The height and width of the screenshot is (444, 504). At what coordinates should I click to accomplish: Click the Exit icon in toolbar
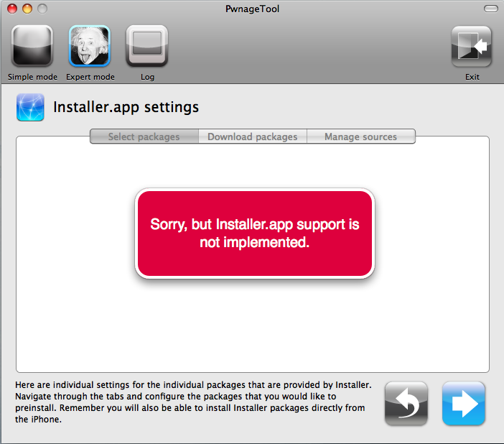coord(472,46)
